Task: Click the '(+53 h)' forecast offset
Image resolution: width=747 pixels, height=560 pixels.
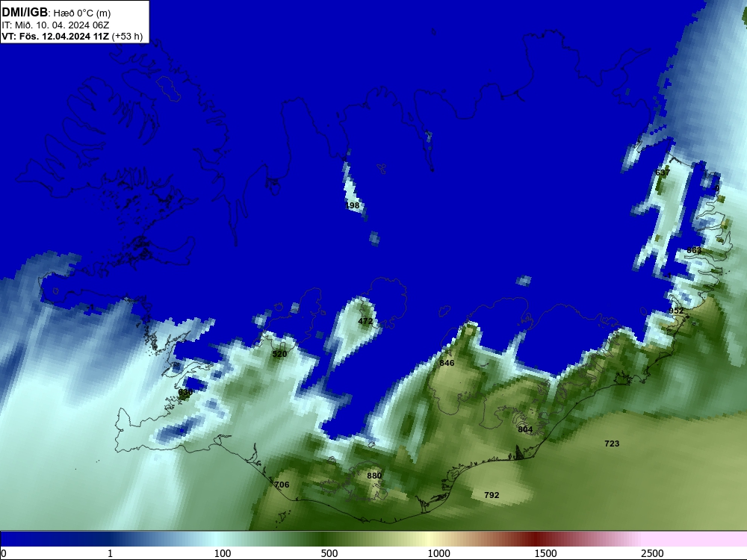Action: click(x=127, y=36)
